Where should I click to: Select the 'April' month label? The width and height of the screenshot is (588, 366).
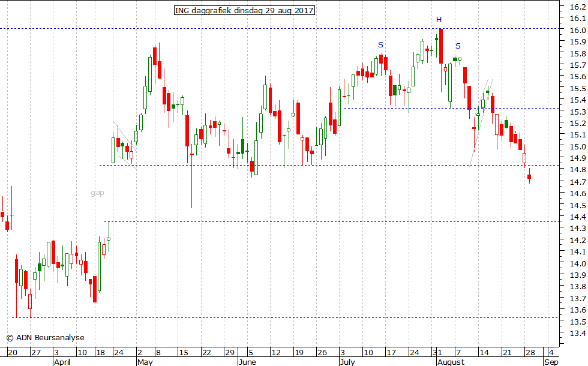click(62, 362)
